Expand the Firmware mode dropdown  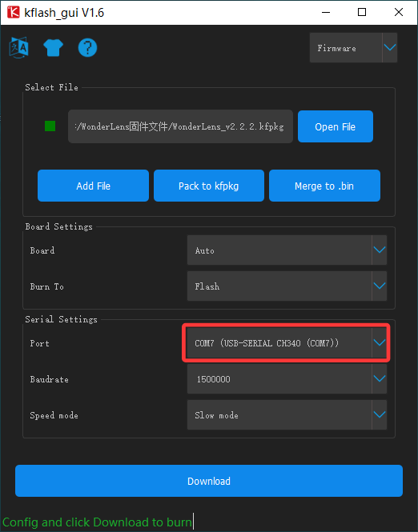[x=353, y=47]
